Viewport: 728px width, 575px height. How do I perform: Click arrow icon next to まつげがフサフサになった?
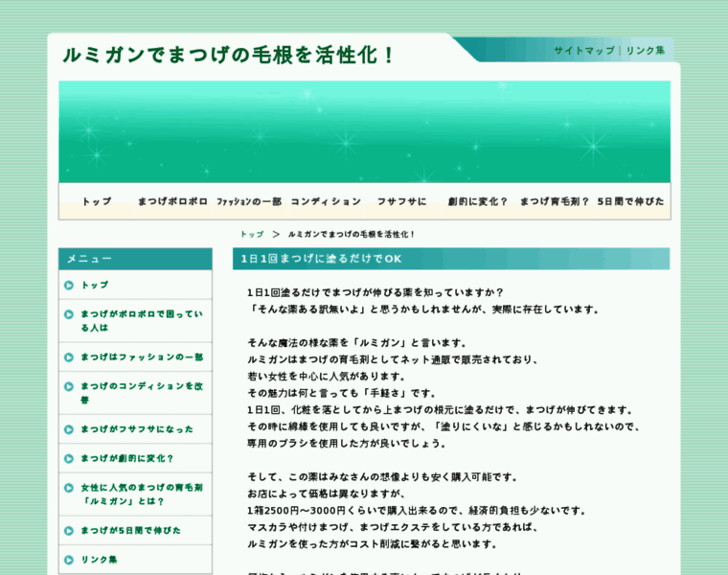pos(69,429)
